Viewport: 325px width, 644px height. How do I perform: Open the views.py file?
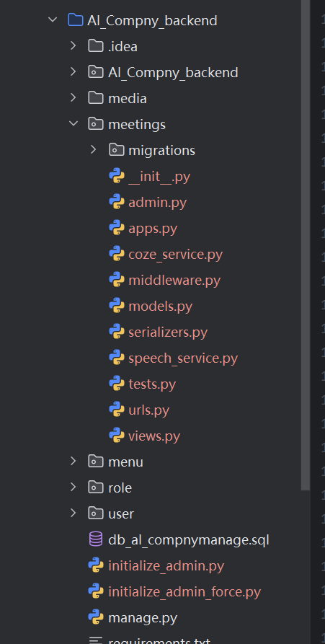pos(154,436)
